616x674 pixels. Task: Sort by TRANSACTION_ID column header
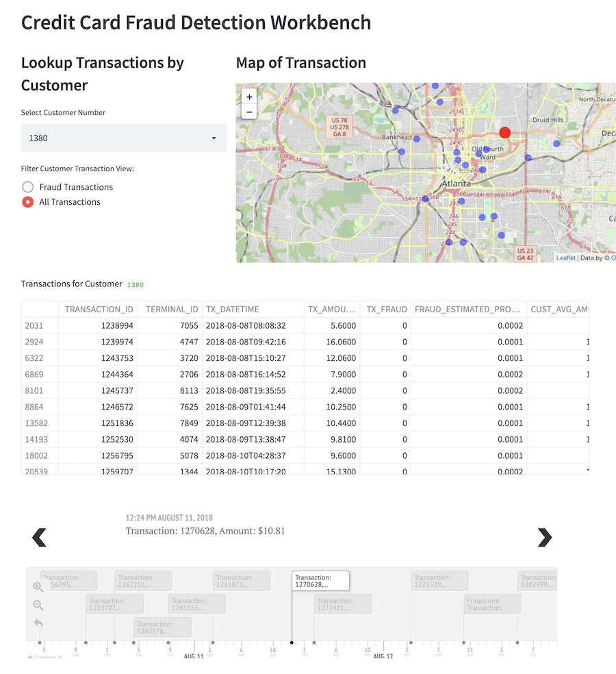coord(99,310)
